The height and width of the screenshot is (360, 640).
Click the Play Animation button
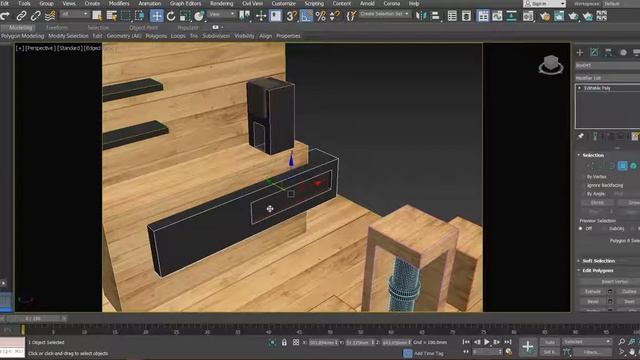point(487,342)
